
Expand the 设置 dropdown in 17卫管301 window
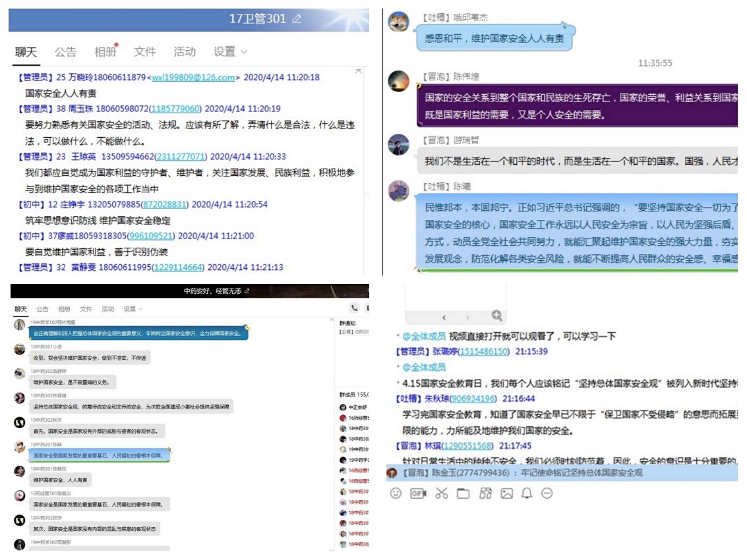pos(230,51)
